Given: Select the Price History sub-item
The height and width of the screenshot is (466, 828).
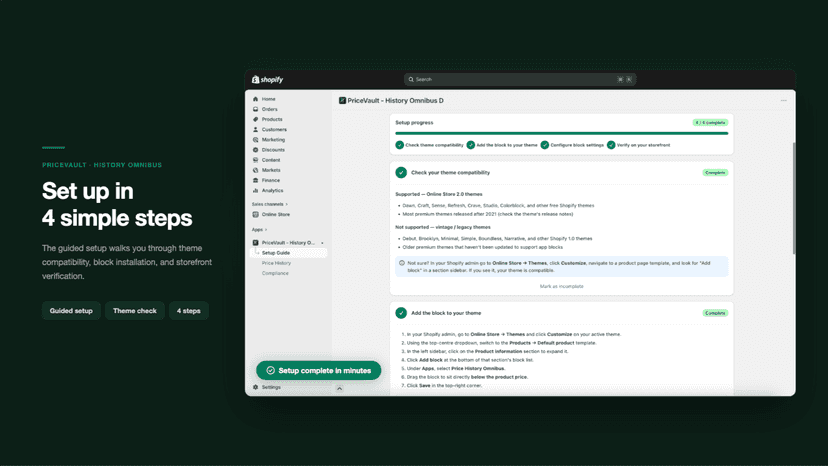Looking at the screenshot, I should [276, 263].
